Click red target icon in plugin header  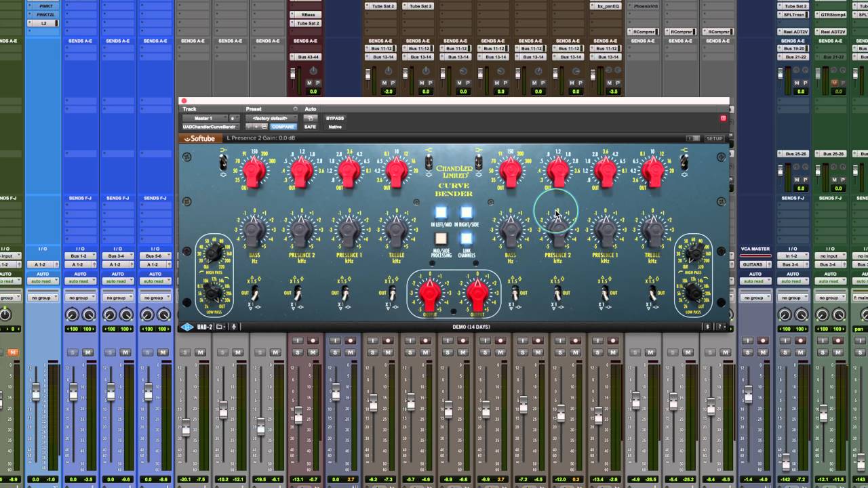[723, 118]
